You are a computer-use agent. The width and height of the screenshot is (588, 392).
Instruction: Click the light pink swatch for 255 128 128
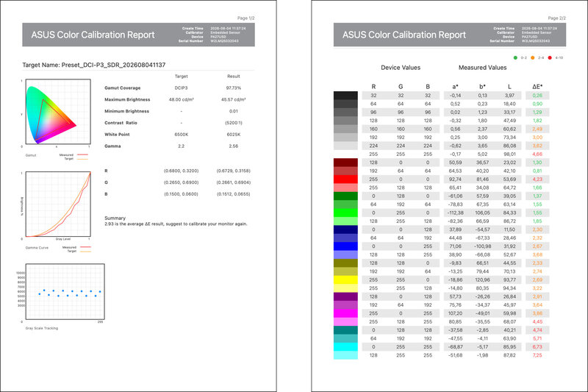pyautogui.click(x=345, y=188)
